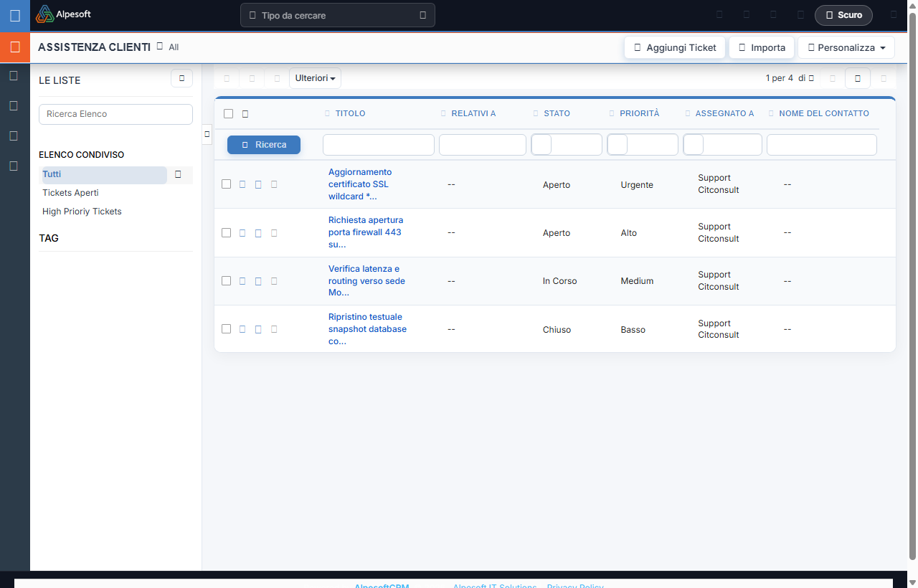Click the Alpesoft logo
The width and height of the screenshot is (918, 588).
[x=64, y=14]
